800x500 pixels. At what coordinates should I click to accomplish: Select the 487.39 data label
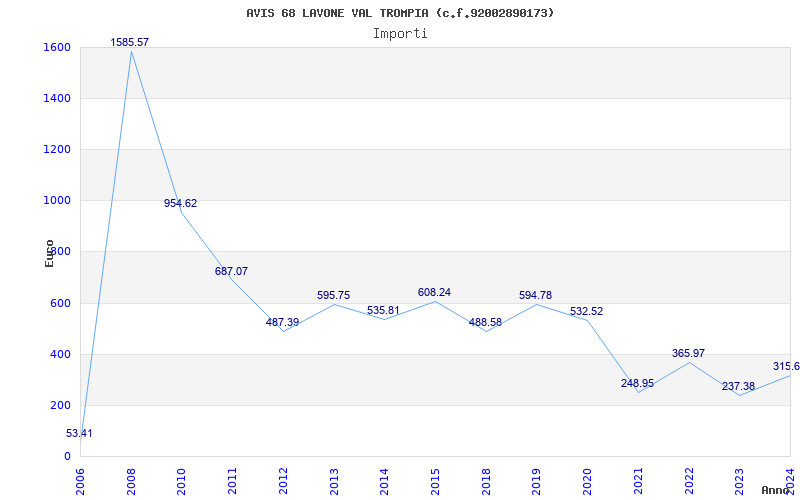pos(282,322)
